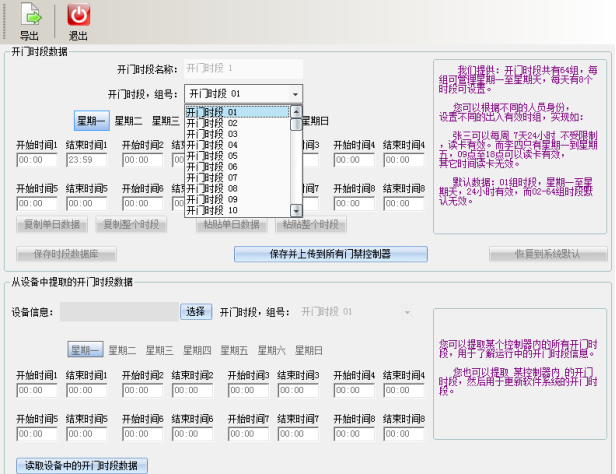Click upper 结束时间1 field showing 23:59

pos(86,160)
